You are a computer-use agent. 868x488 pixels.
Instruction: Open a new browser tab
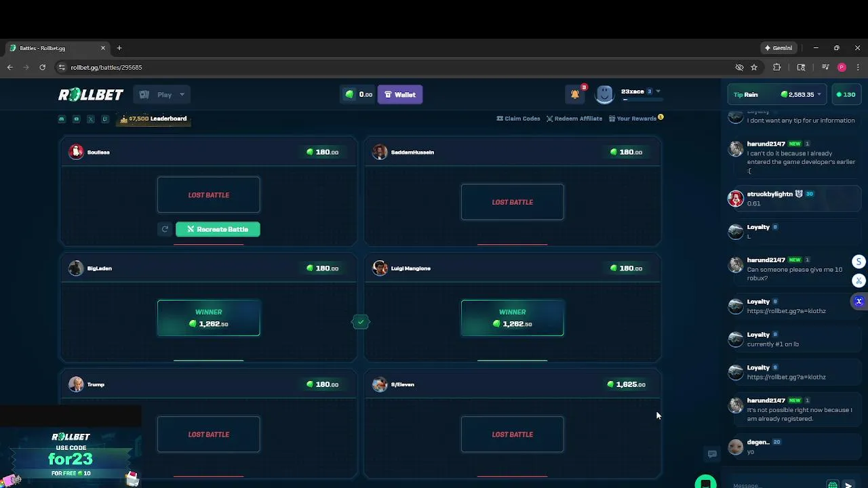(x=119, y=48)
